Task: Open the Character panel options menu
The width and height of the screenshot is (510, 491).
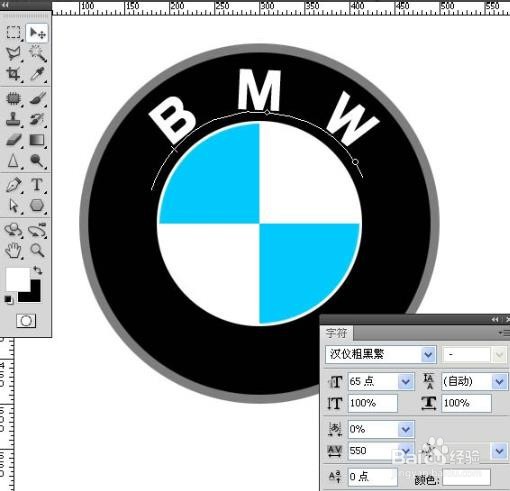Action: [504, 333]
